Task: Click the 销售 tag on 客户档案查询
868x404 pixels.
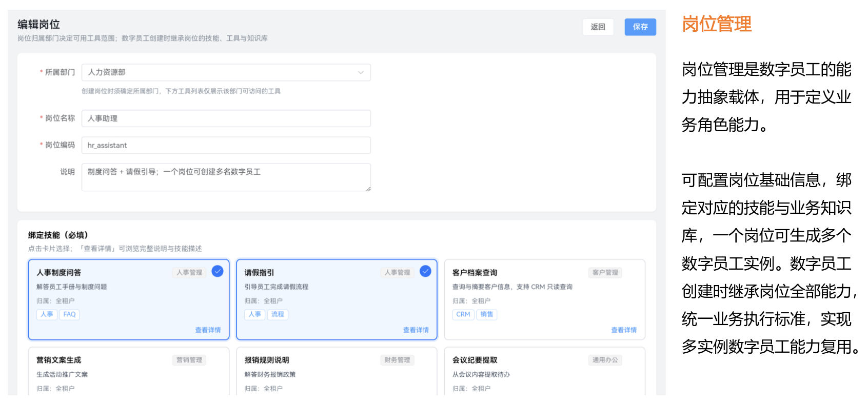Action: tap(487, 314)
